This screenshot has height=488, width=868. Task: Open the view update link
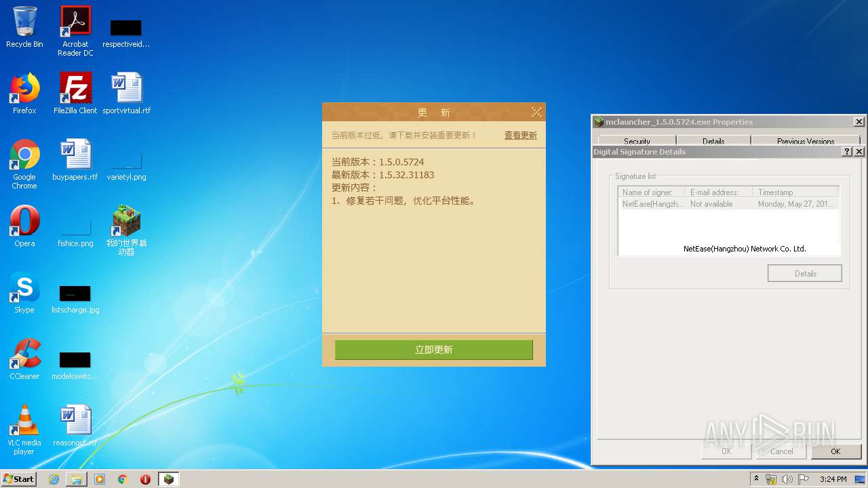point(520,136)
